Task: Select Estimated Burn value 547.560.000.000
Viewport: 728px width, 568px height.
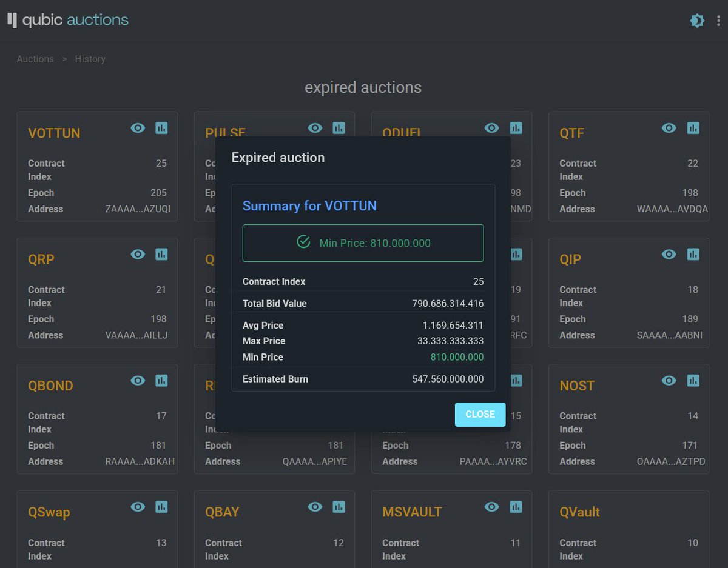Action: pyautogui.click(x=448, y=379)
